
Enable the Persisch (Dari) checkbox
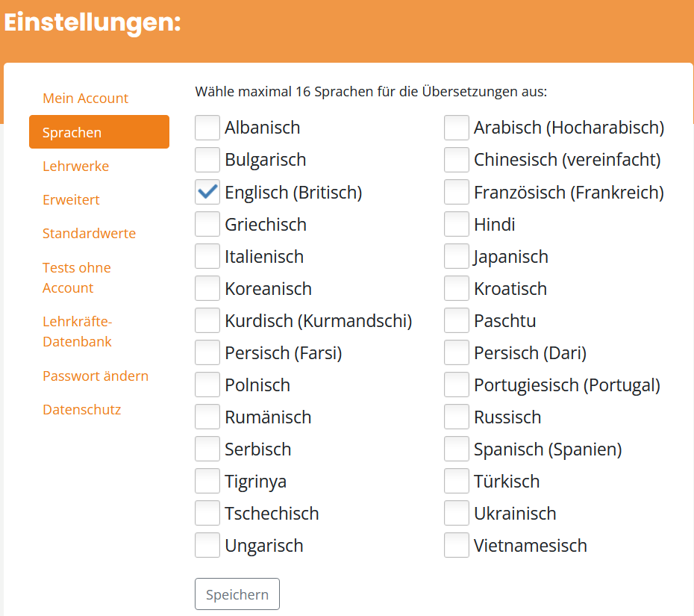coord(456,352)
